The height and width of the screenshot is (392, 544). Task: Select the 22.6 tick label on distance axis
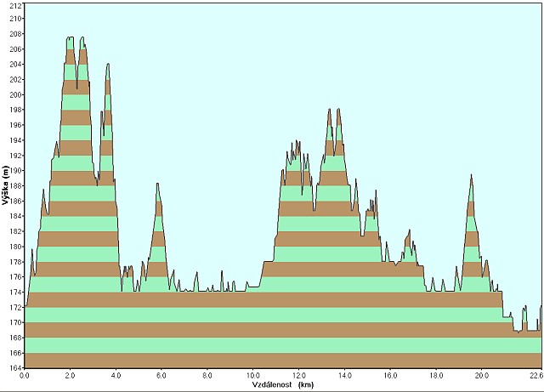click(x=534, y=375)
